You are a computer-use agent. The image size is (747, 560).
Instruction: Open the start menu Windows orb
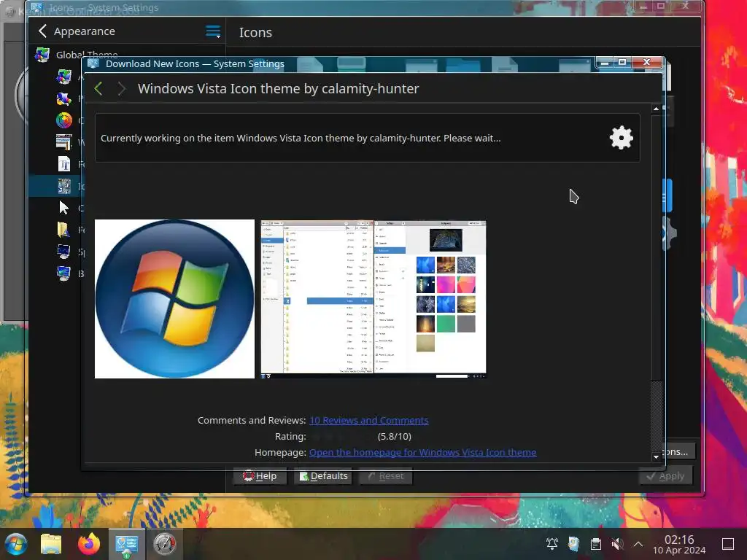pos(16,544)
